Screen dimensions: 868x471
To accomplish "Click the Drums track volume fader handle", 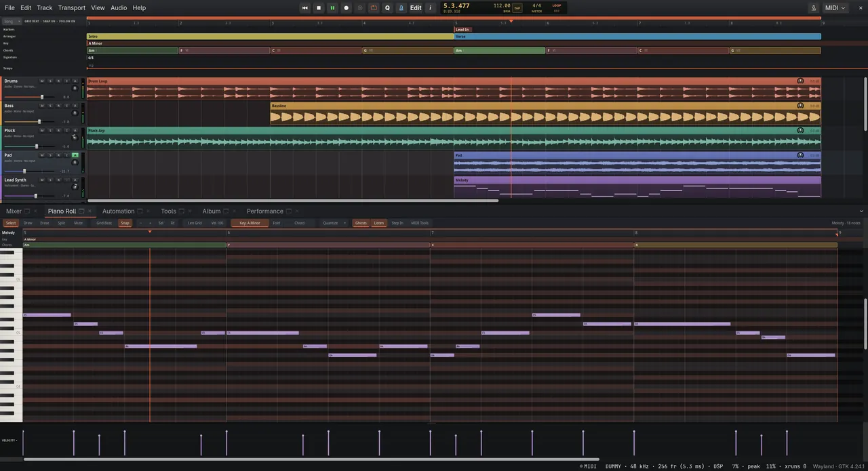I will (x=42, y=97).
